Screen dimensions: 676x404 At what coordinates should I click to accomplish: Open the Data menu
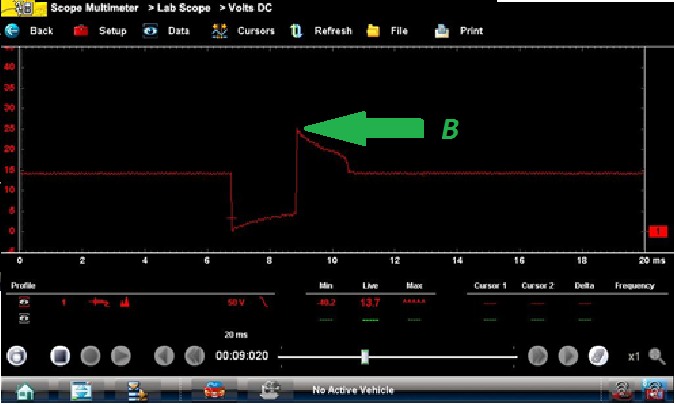(167, 31)
